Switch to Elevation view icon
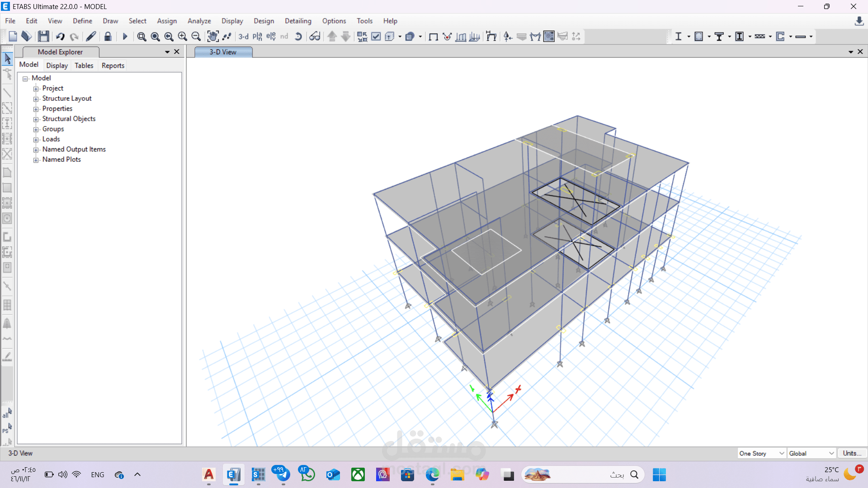The height and width of the screenshot is (488, 868). coord(271,37)
